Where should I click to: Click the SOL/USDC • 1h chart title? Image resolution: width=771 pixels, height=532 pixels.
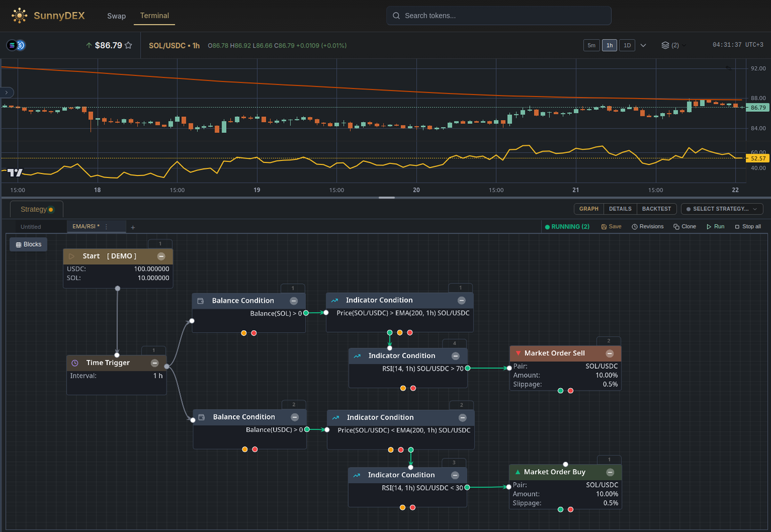174,46
